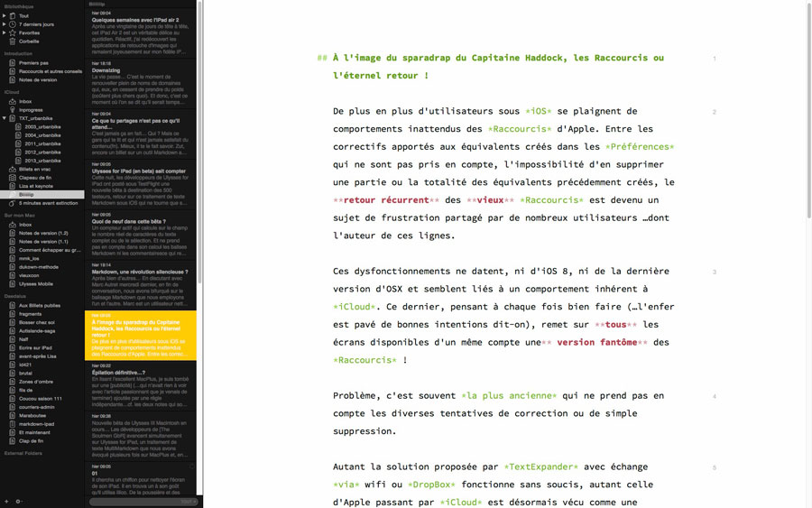Collapse the TXT_urbanbike group triangle
Screen dimensions: 812x508
(x=5, y=118)
